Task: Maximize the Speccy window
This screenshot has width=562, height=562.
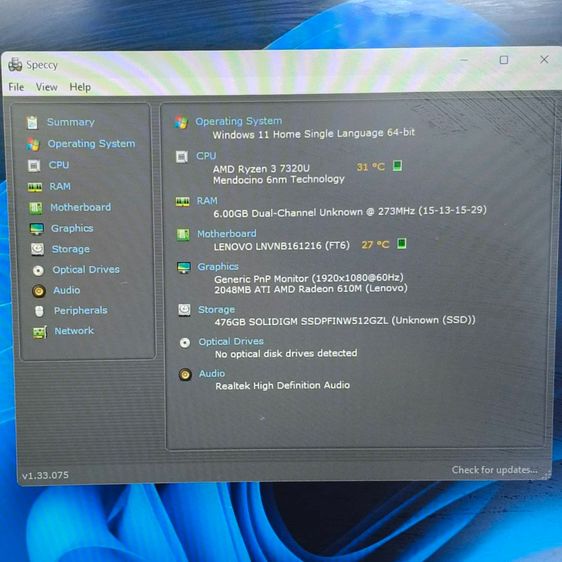Action: point(504,60)
